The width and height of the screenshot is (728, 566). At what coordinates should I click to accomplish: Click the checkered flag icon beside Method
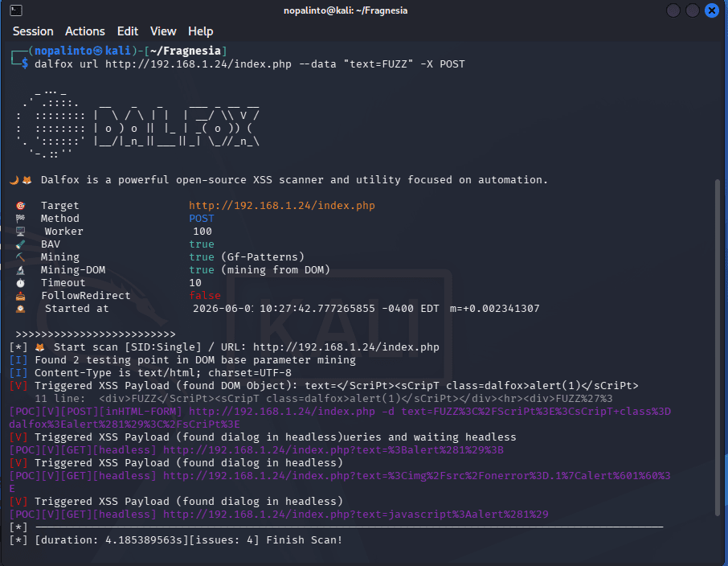[20, 219]
